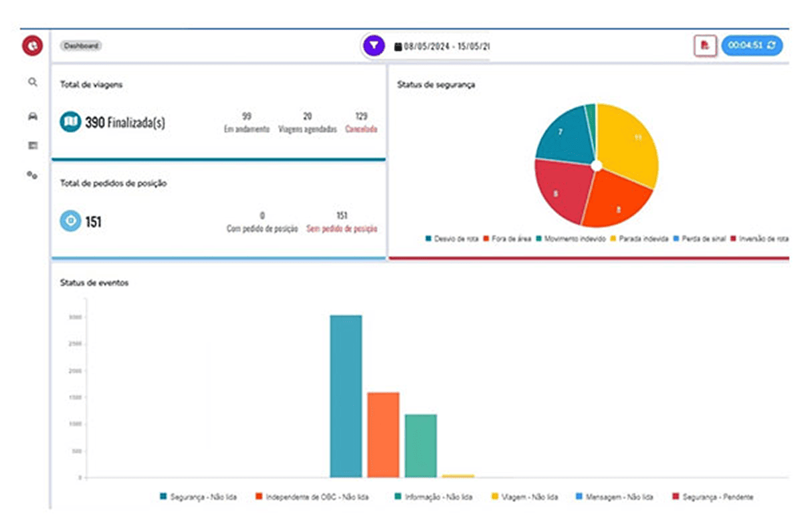Image resolution: width=808 pixels, height=532 pixels.
Task: Click the 00:04:51 refresh timer button
Action: [x=752, y=46]
